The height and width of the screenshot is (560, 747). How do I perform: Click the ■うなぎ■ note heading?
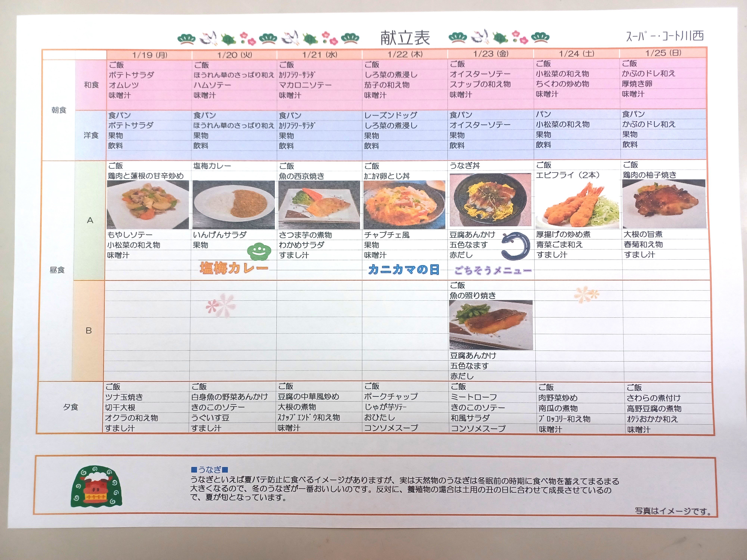[x=209, y=469]
